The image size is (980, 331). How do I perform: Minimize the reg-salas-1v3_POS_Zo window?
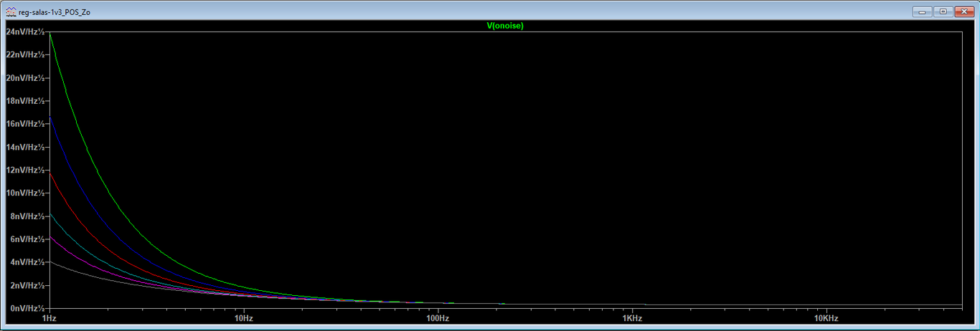tap(922, 11)
